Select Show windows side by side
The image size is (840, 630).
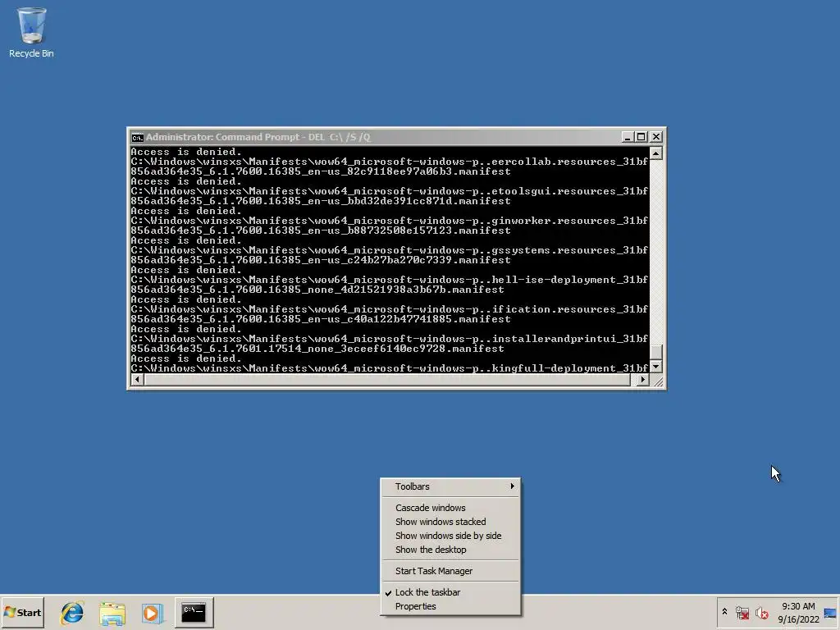450,536
